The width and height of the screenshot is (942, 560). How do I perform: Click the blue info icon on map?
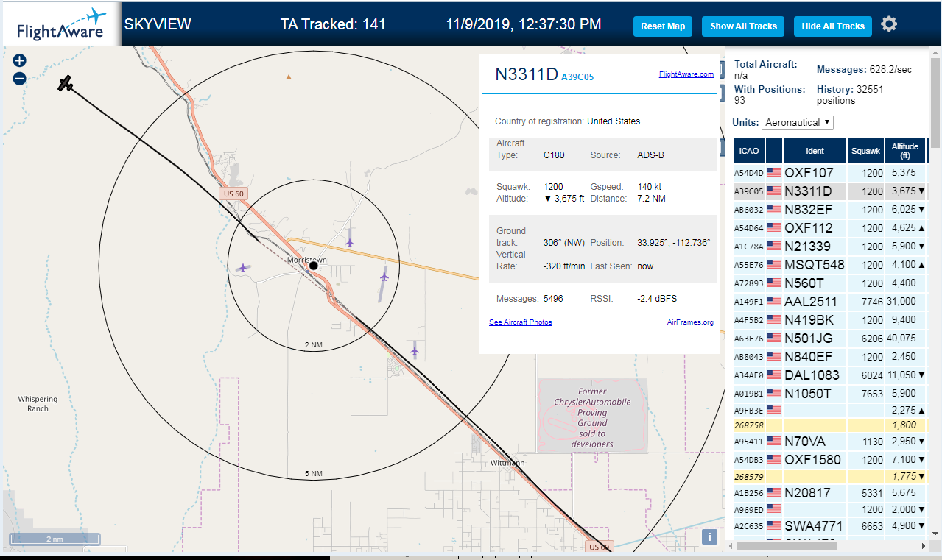pos(709,536)
